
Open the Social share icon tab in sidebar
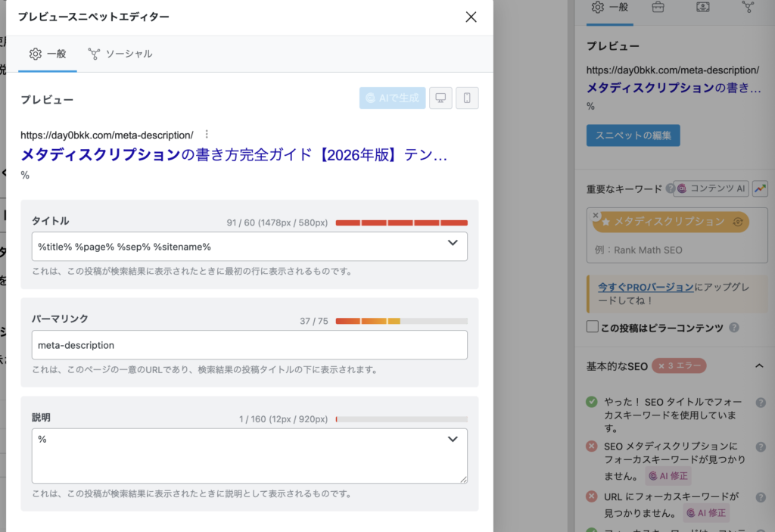pyautogui.click(x=748, y=8)
